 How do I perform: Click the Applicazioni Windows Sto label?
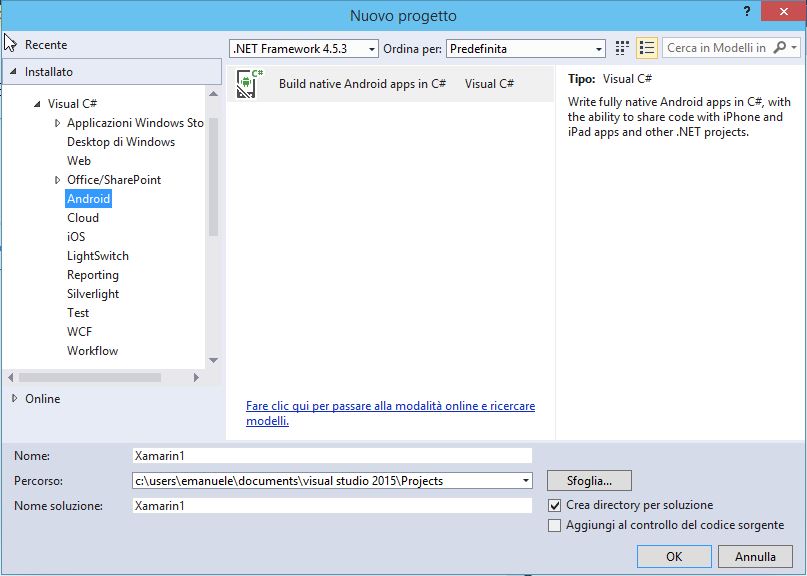click(x=135, y=123)
